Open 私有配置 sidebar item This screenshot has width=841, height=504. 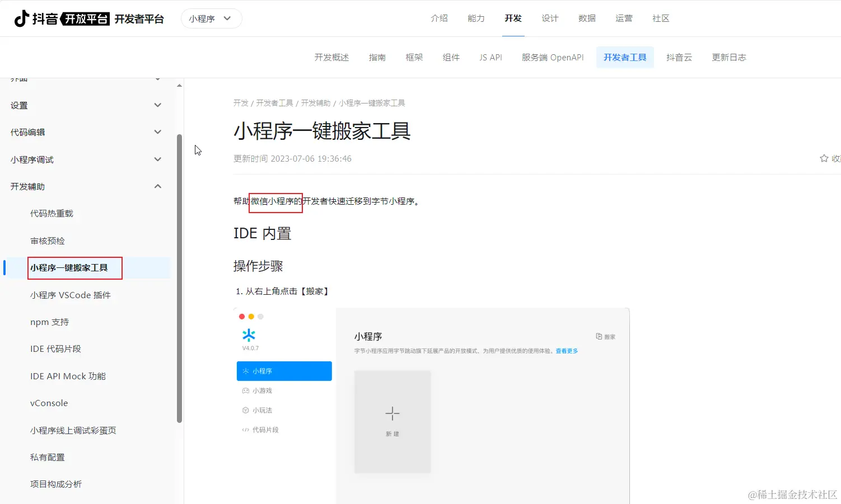coord(48,458)
